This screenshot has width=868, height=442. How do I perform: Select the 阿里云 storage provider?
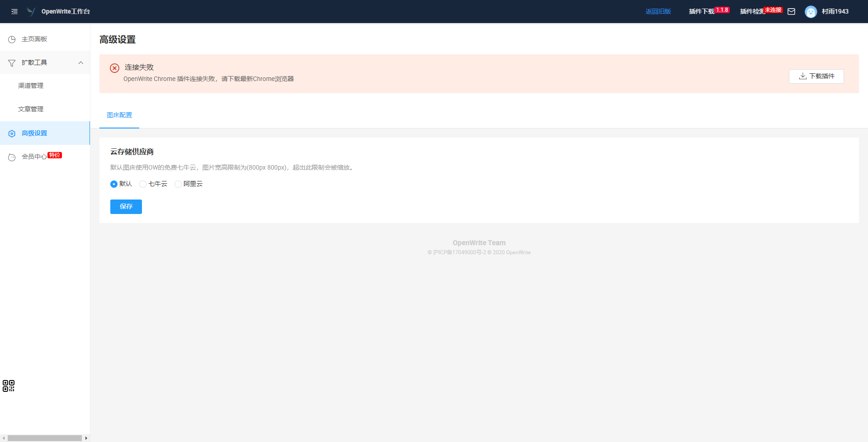(178, 184)
